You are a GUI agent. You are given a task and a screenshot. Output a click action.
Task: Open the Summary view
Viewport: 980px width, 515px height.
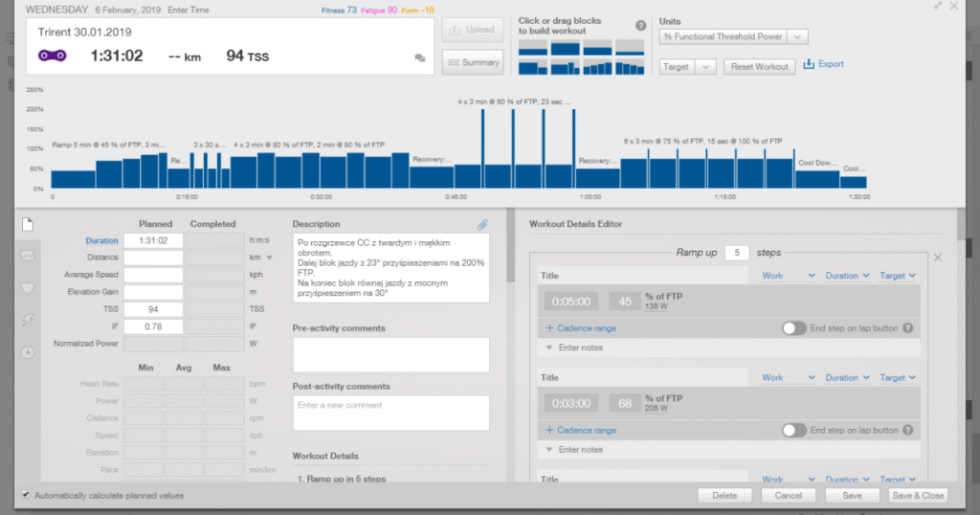[473, 62]
